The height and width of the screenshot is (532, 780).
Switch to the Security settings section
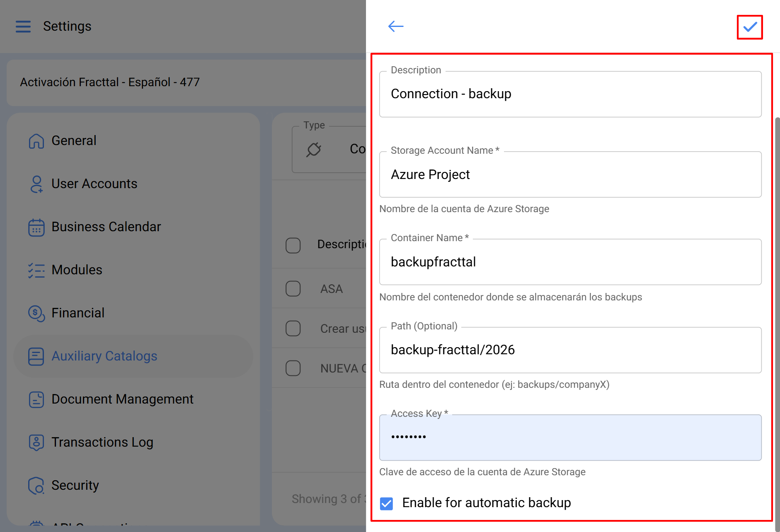click(x=75, y=485)
